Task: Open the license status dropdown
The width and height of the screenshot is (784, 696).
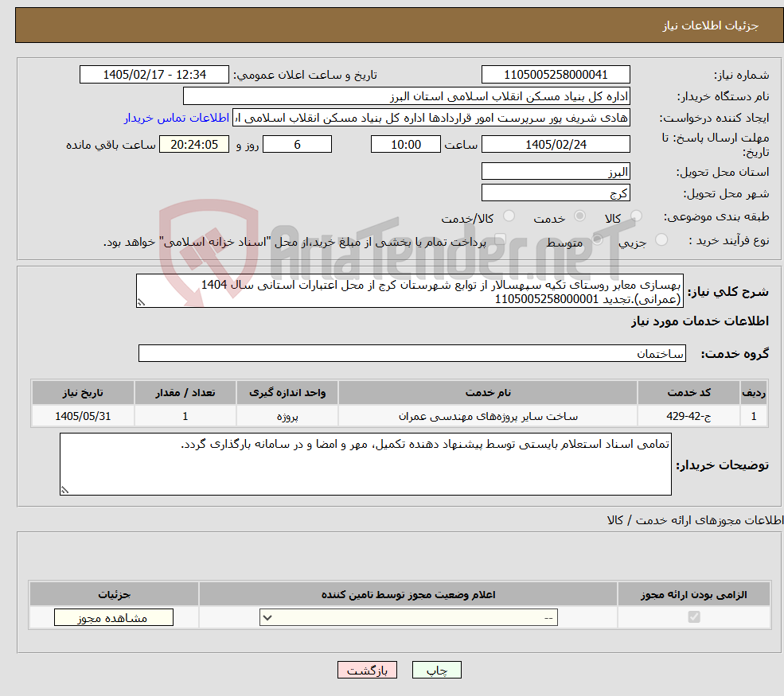Action: [408, 617]
